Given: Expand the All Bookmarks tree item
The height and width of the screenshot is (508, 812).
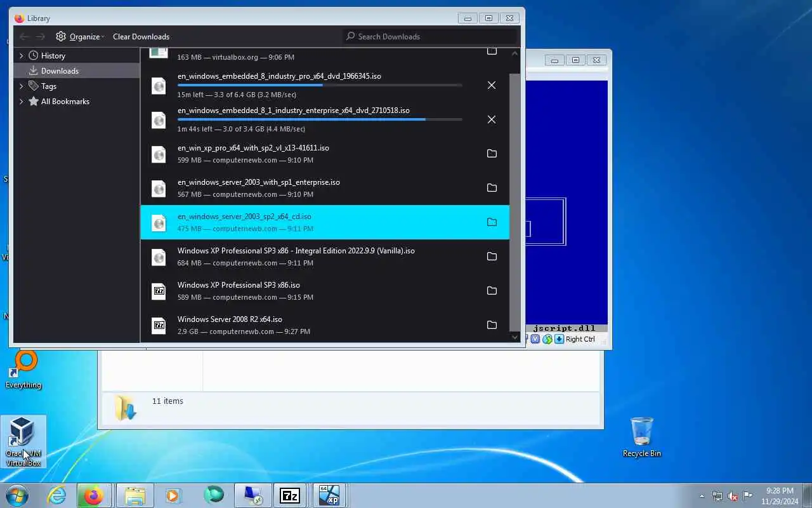Looking at the screenshot, I should [x=22, y=102].
